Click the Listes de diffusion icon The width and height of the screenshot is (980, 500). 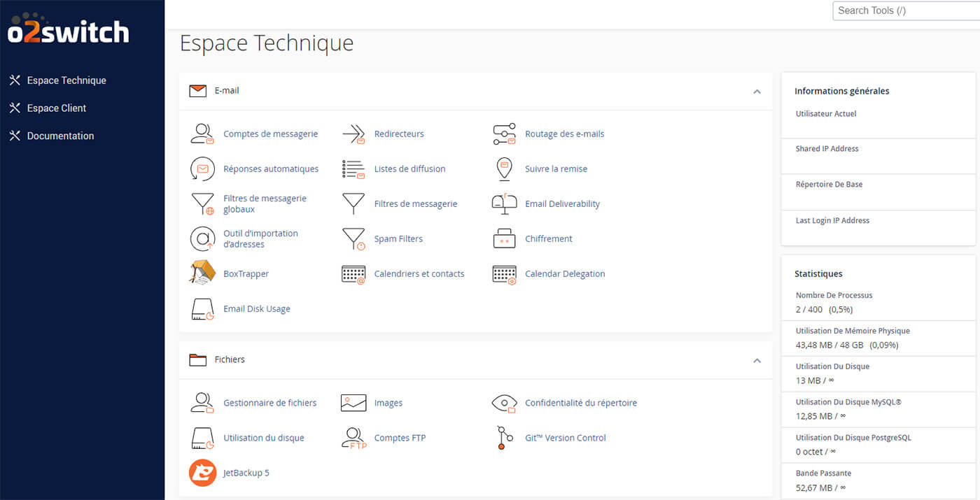[353, 169]
